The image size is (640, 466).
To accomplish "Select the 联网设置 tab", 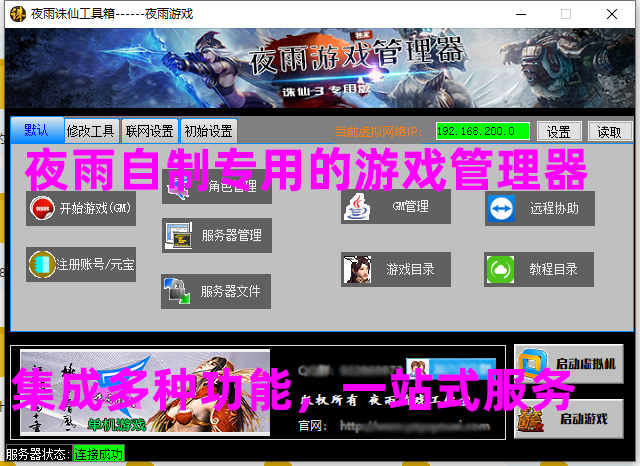I will pos(149,131).
